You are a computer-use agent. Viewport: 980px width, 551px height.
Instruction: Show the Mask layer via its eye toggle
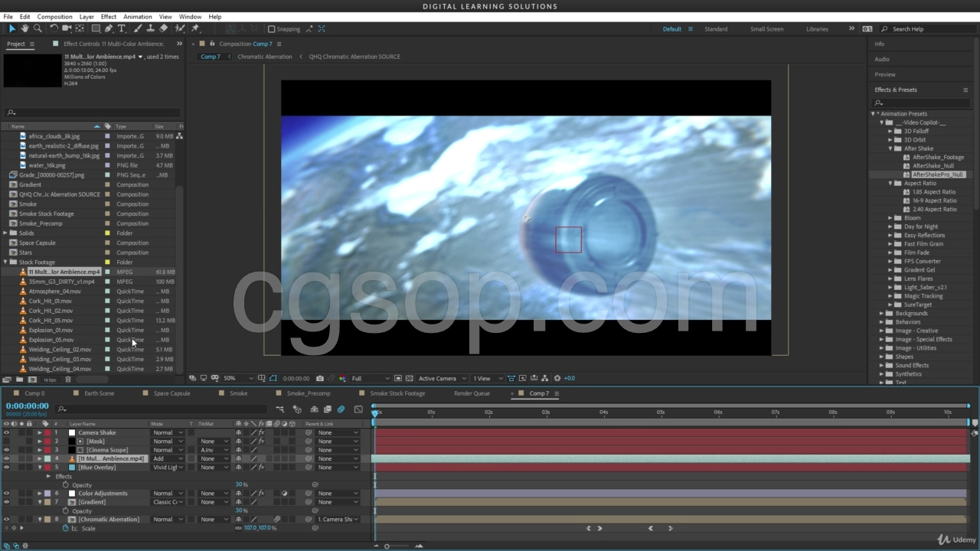(x=6, y=442)
